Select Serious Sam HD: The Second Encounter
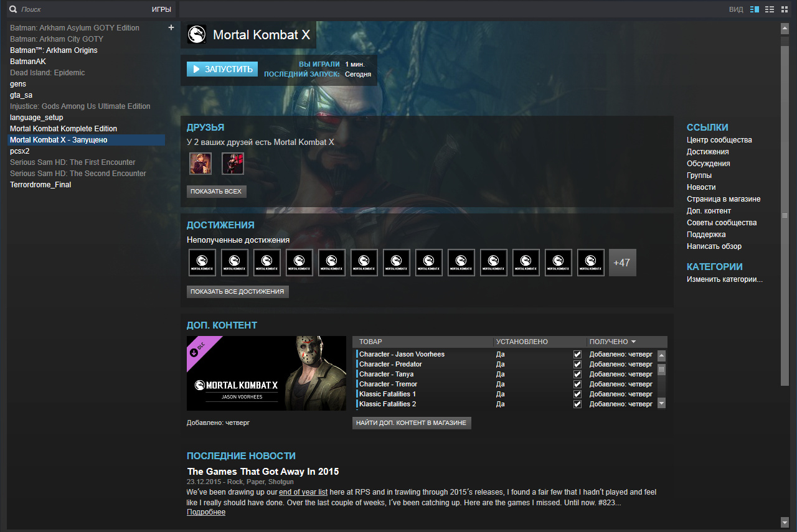The height and width of the screenshot is (532, 797). click(x=78, y=174)
